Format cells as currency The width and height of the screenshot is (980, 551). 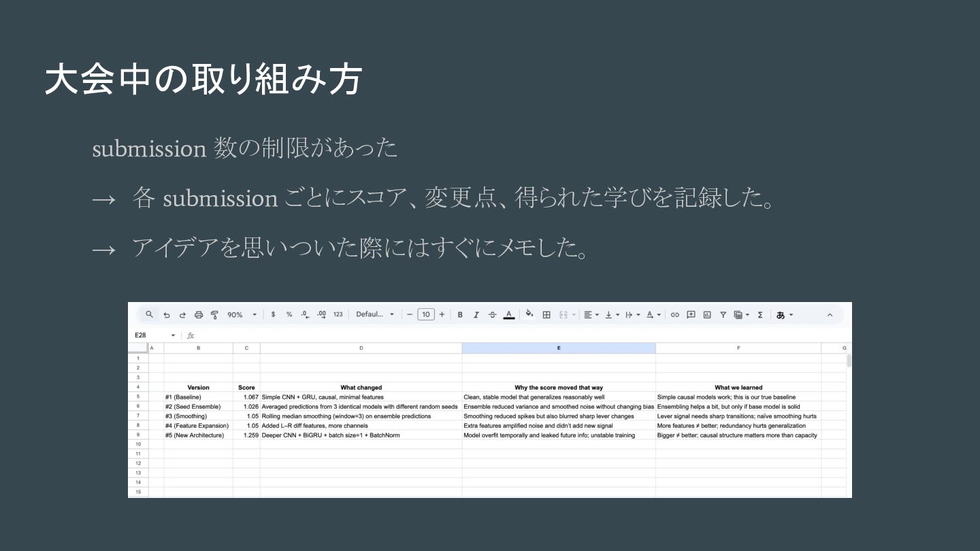pyautogui.click(x=273, y=314)
